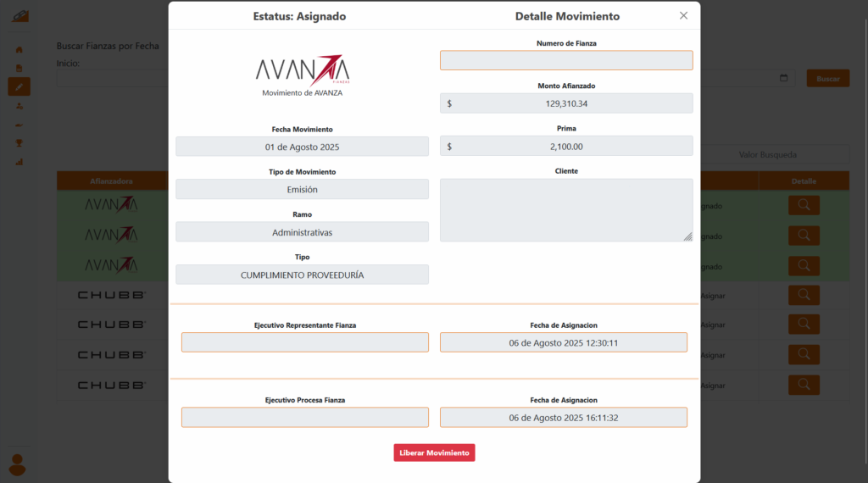
Task: Open the calendar date picker icon
Action: pyautogui.click(x=783, y=78)
